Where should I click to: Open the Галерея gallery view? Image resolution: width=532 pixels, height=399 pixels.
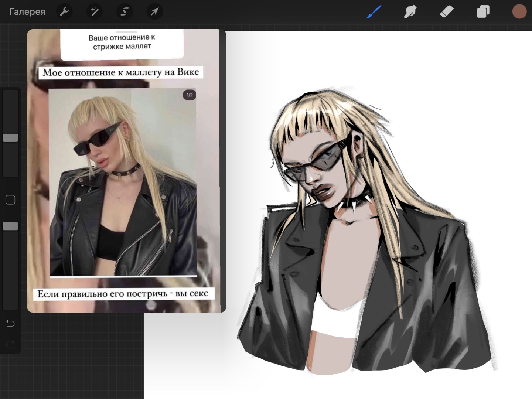pyautogui.click(x=27, y=12)
